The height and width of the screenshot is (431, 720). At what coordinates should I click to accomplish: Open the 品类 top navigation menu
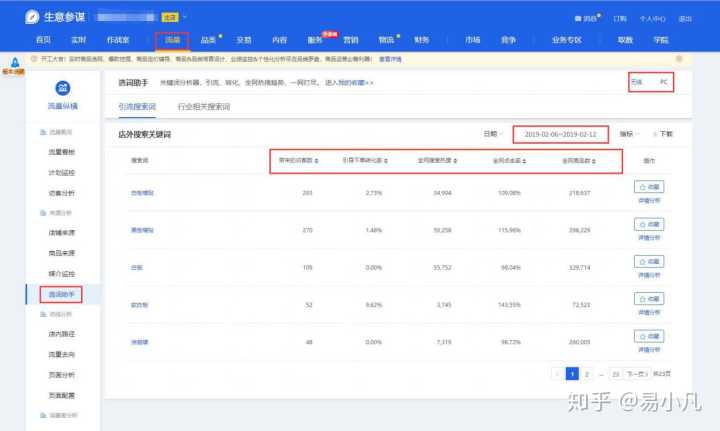coord(208,40)
